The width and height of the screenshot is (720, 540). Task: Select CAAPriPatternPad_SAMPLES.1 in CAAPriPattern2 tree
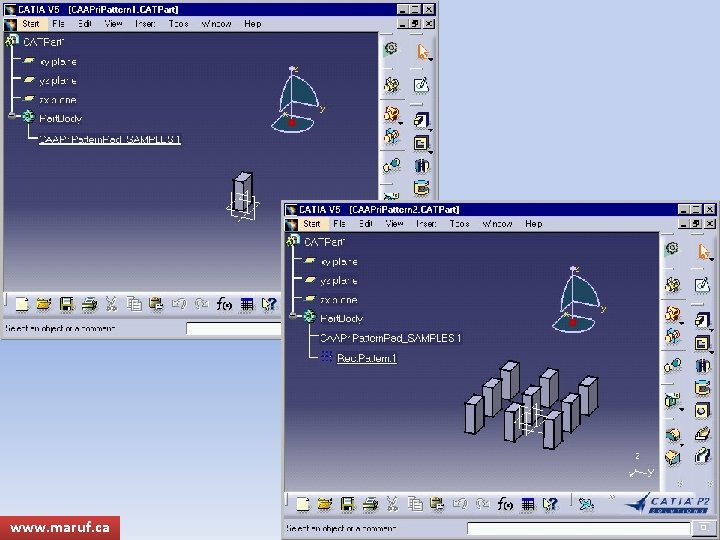click(x=391, y=338)
